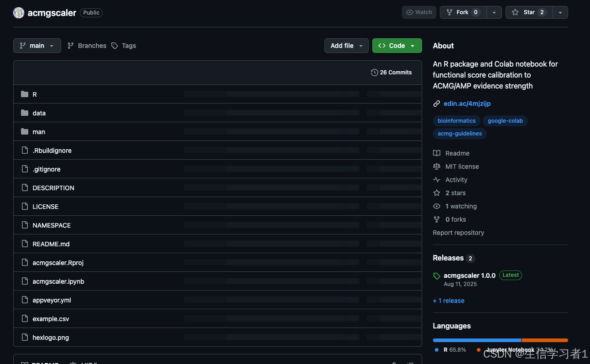Viewport: 590px width, 364px height.
Task: Click the fork icon beside 0 forks
Action: click(437, 219)
